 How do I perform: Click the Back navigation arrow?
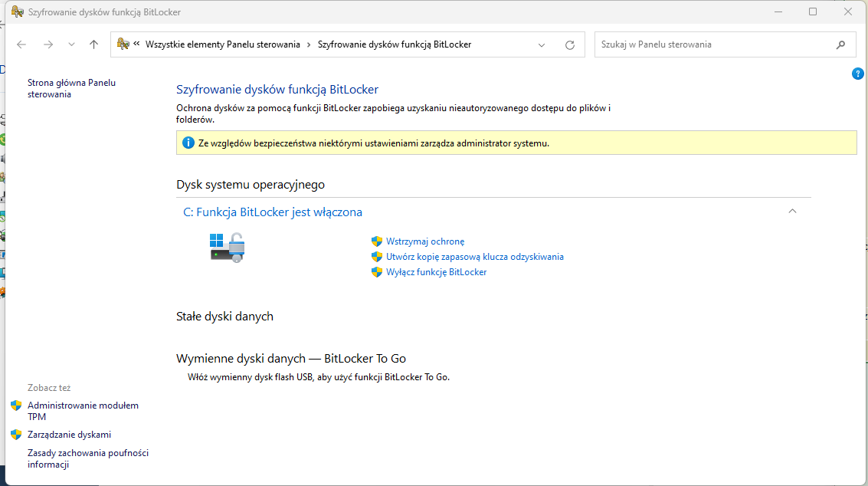tap(21, 44)
